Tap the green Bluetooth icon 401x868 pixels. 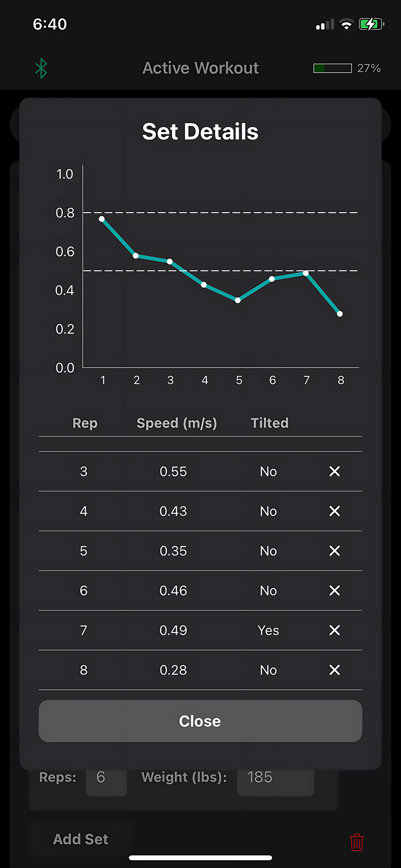point(41,68)
